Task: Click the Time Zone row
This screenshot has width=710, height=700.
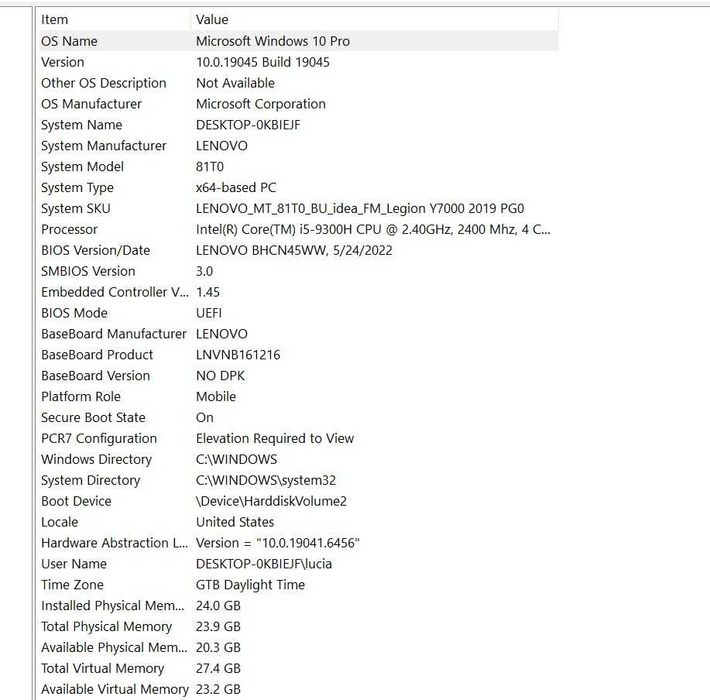Action: tap(297, 585)
